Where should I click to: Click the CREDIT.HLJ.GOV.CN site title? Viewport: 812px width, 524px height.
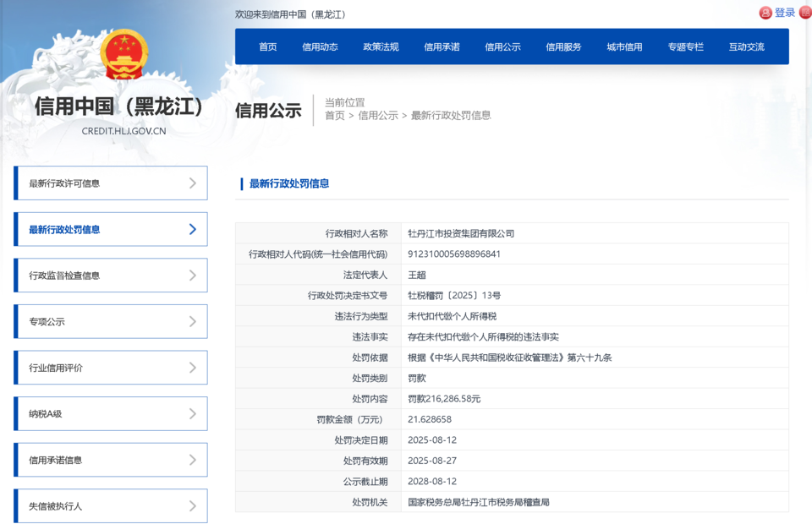click(x=123, y=131)
